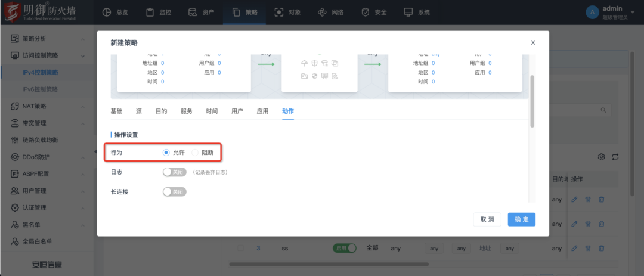The image size is (644, 276).
Task: Open the 资产 assets icon in top navigation
Action: [193, 13]
